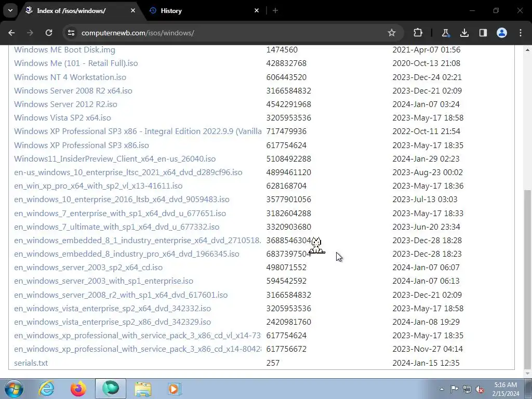Screen dimensions: 532x399
Task: Expand the tab search dropdown
Action: (x=10, y=10)
